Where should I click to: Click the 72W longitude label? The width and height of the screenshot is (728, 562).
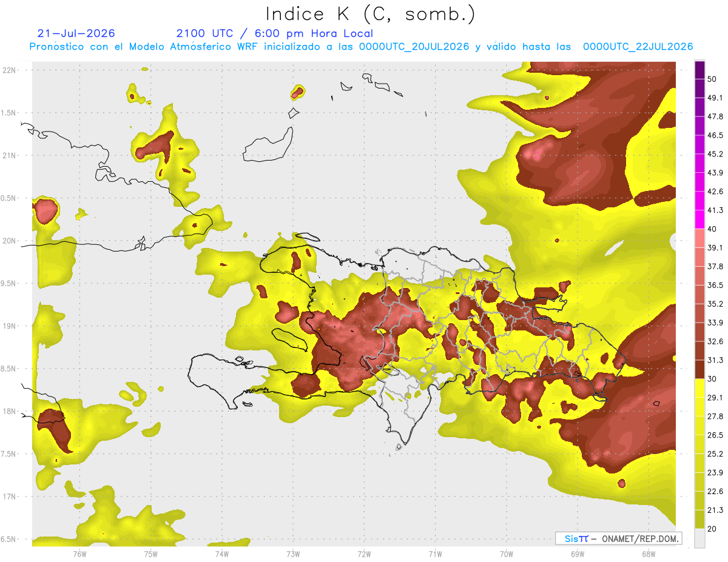(364, 554)
